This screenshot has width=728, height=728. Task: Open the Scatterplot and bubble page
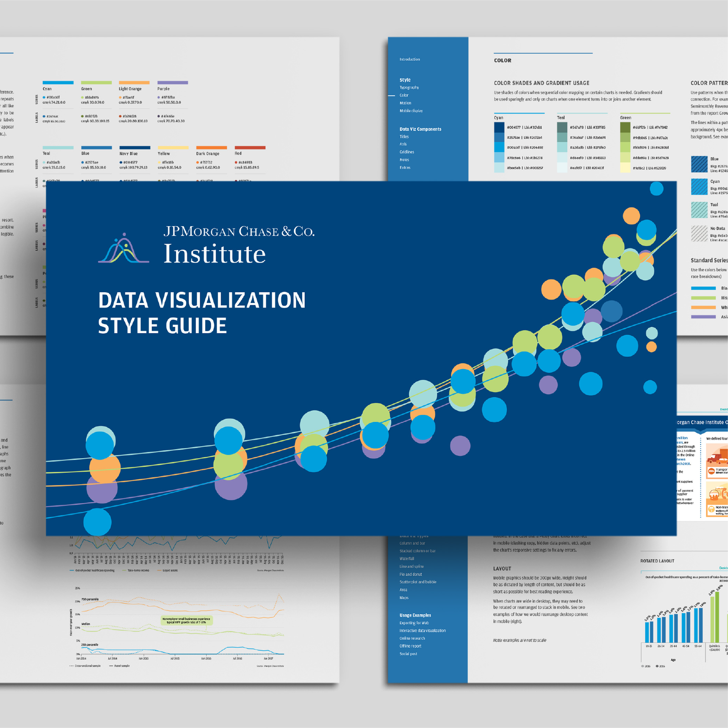click(x=418, y=581)
